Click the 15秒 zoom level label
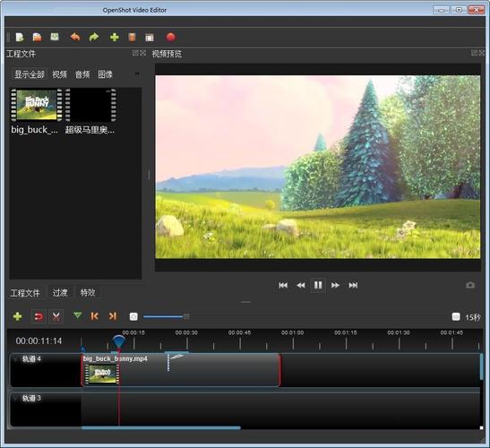 click(x=472, y=317)
